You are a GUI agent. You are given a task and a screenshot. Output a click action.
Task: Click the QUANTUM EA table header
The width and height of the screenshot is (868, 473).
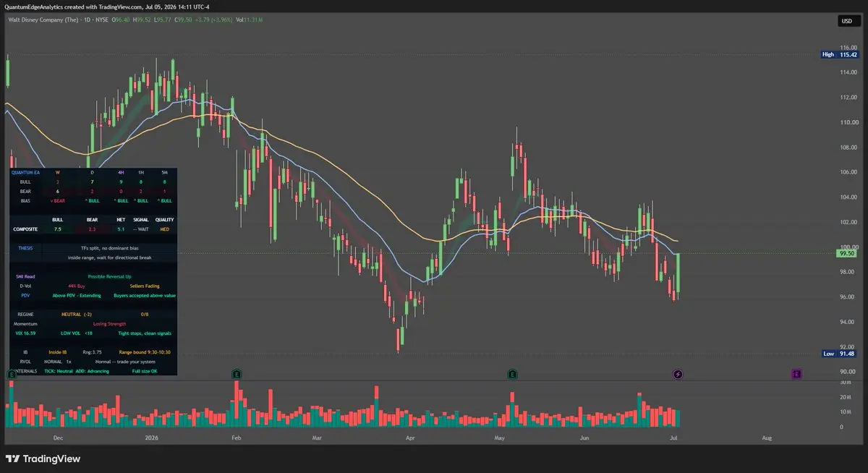[x=25, y=172]
